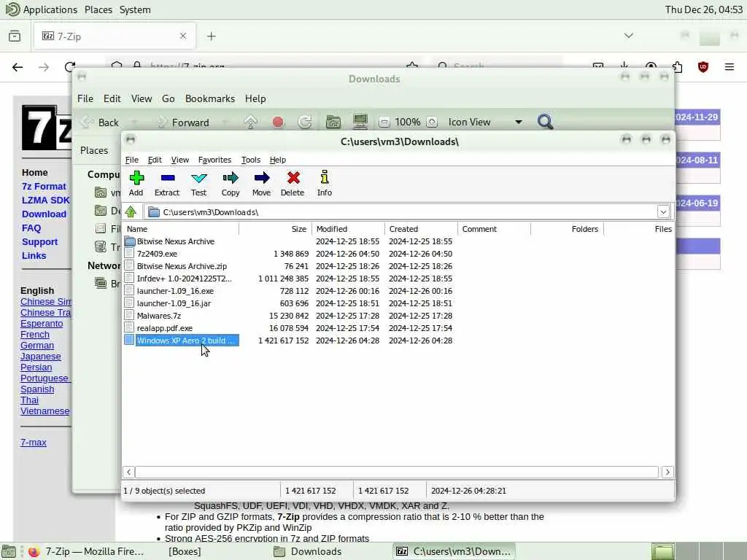The height and width of the screenshot is (560, 747).
Task: Select the 7z2409.exe file
Action: pos(157,254)
